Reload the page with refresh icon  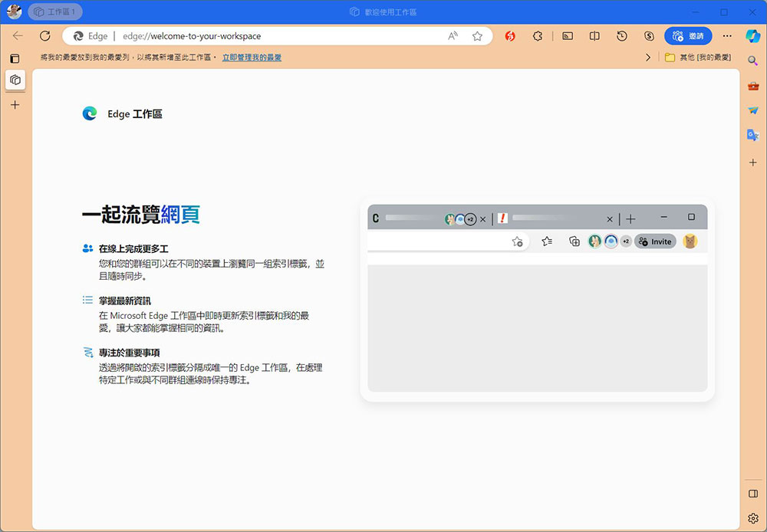pyautogui.click(x=45, y=36)
